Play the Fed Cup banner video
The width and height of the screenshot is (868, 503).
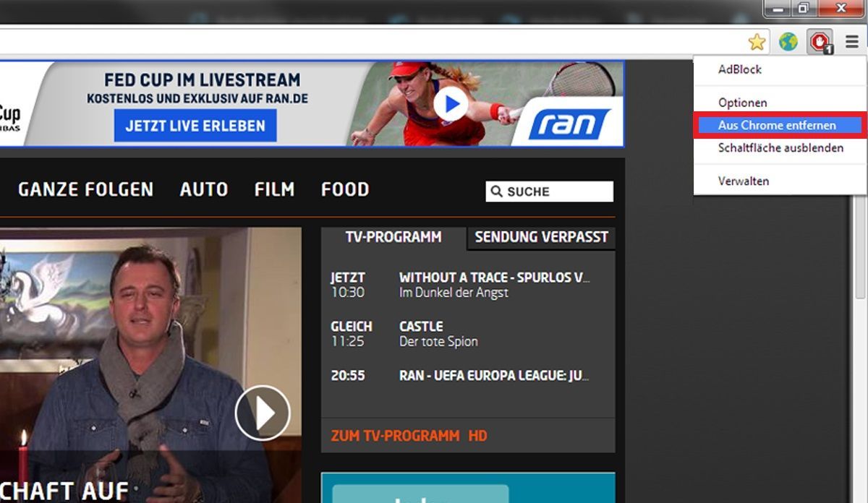(451, 105)
